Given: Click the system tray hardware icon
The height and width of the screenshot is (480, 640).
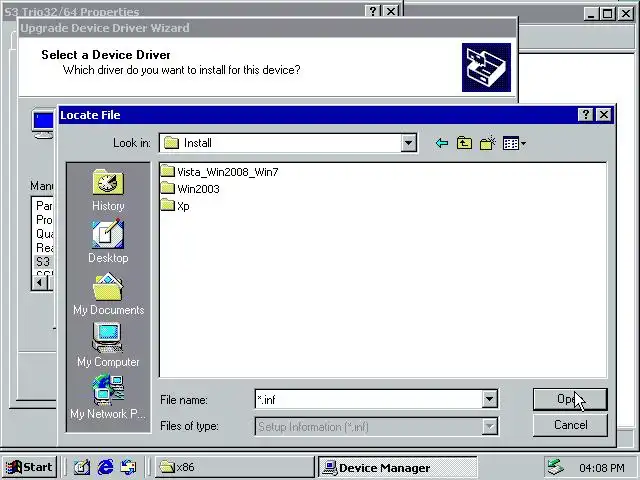Looking at the screenshot, I should click(556, 467).
